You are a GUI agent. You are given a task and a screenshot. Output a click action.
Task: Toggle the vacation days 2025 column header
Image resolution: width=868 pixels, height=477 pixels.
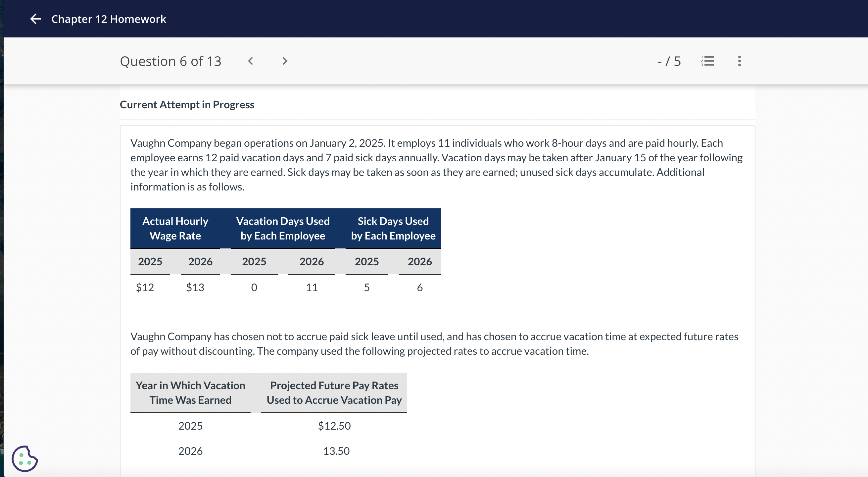coord(254,261)
